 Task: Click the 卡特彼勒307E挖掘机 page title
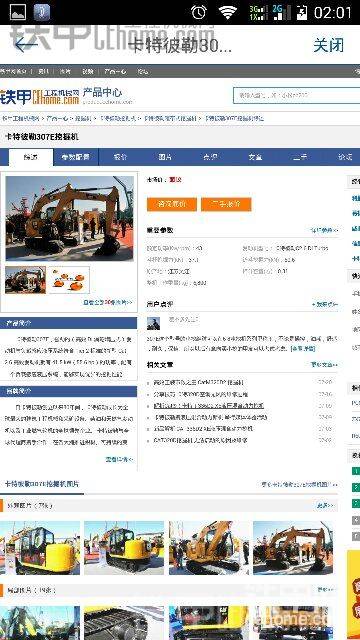pos(42,137)
